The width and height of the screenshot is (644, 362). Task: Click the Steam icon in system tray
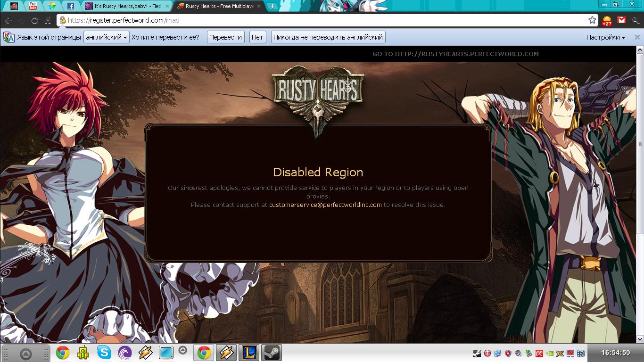click(x=477, y=353)
